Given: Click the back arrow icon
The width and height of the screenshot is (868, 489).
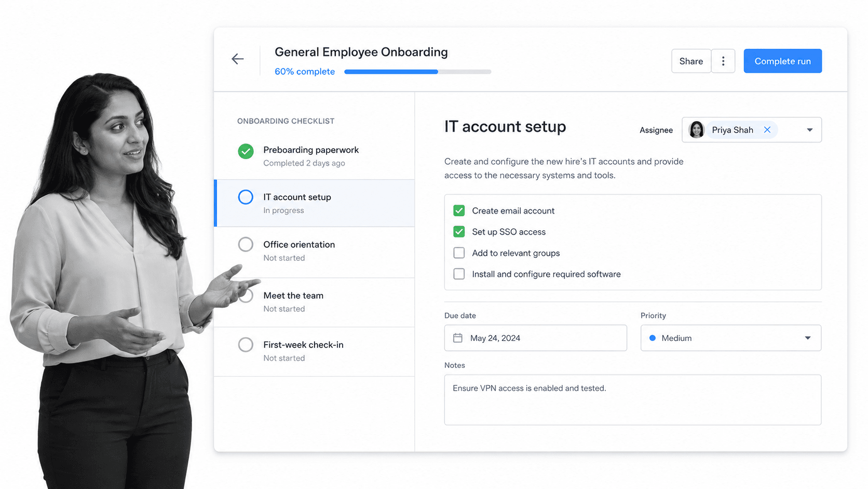Looking at the screenshot, I should coord(238,59).
